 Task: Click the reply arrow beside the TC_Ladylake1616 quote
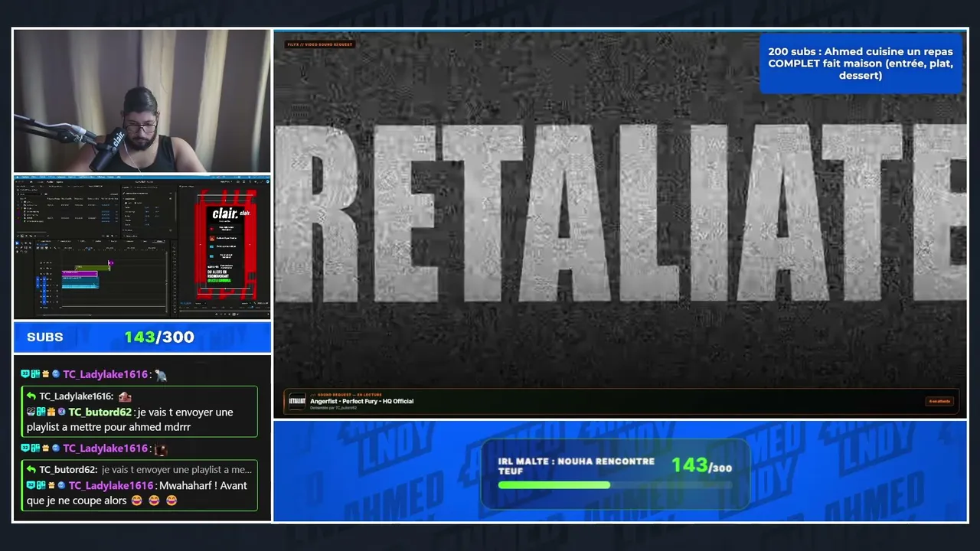click(x=31, y=396)
